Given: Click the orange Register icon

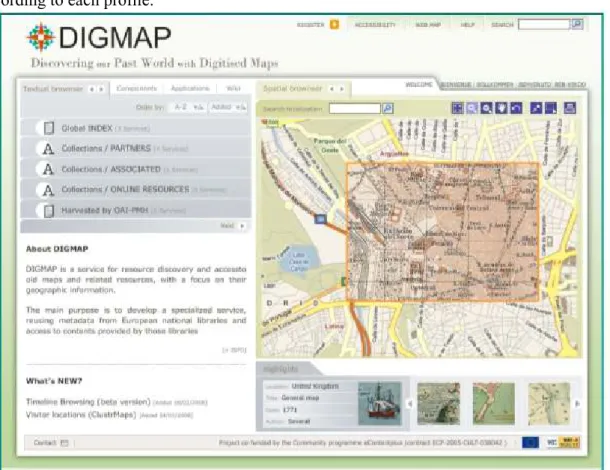Looking at the screenshot, I should click(334, 25).
